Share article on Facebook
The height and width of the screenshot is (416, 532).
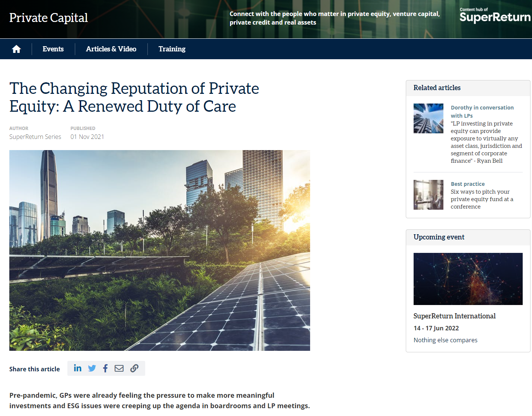click(x=105, y=368)
